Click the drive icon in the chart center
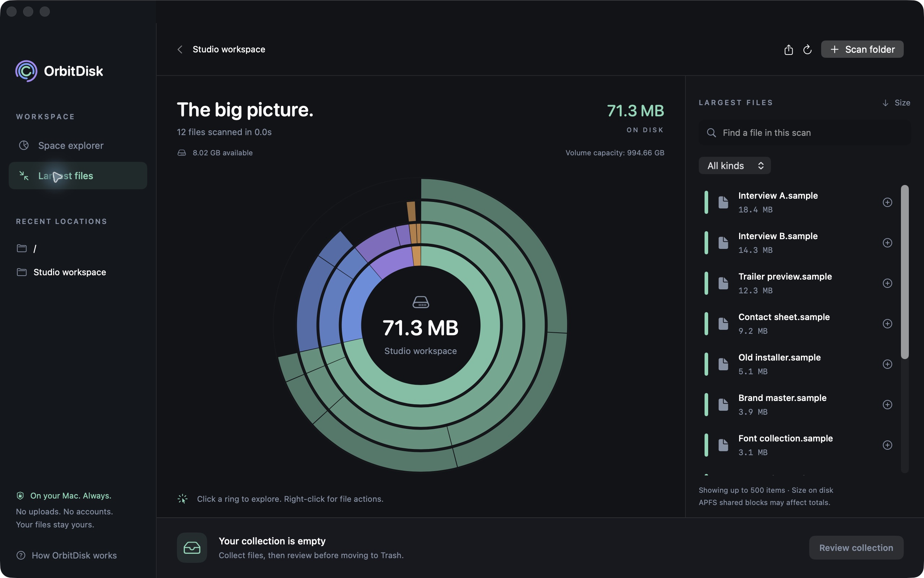The width and height of the screenshot is (924, 578). pyautogui.click(x=421, y=302)
